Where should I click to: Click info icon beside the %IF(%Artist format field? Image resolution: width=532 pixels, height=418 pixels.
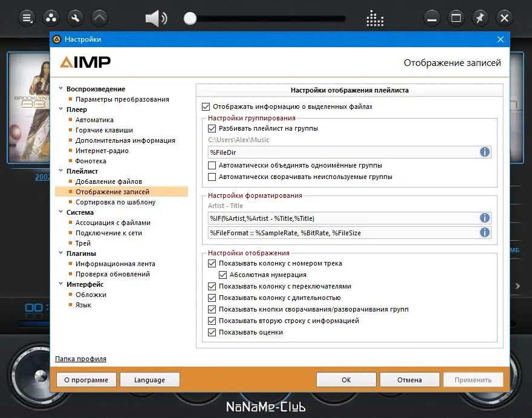point(485,218)
